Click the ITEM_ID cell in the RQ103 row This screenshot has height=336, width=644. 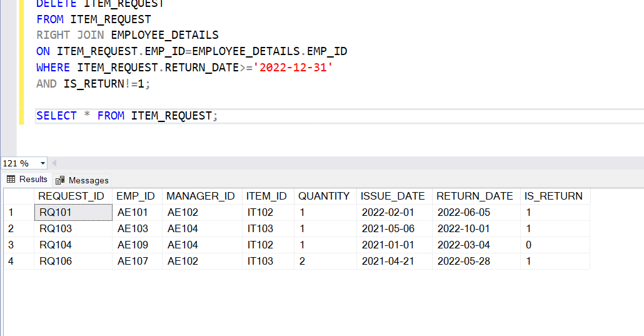coord(268,228)
